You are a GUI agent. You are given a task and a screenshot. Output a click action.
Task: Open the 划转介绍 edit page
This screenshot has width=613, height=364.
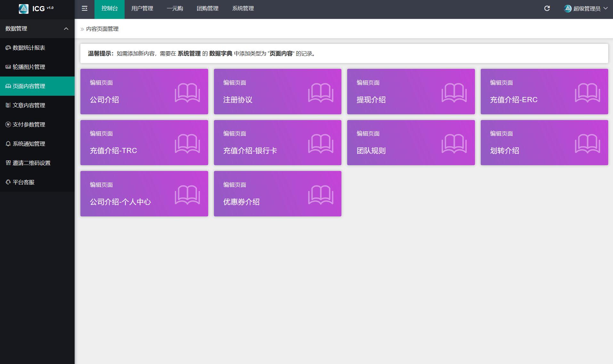click(x=544, y=142)
